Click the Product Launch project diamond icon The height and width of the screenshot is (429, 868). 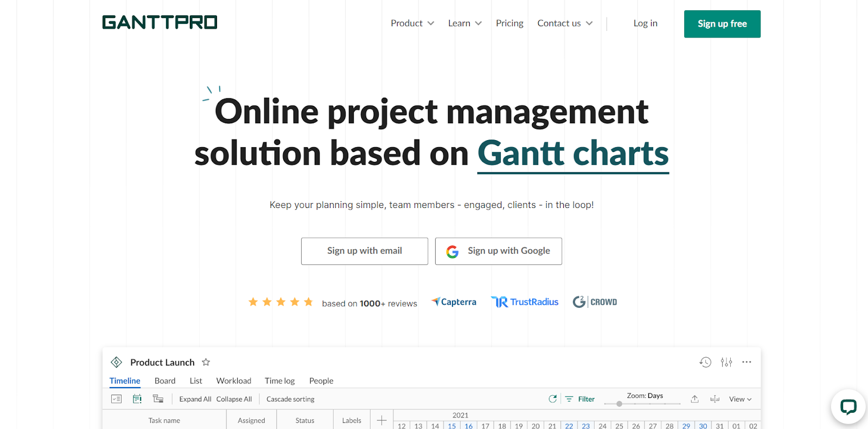coord(116,362)
